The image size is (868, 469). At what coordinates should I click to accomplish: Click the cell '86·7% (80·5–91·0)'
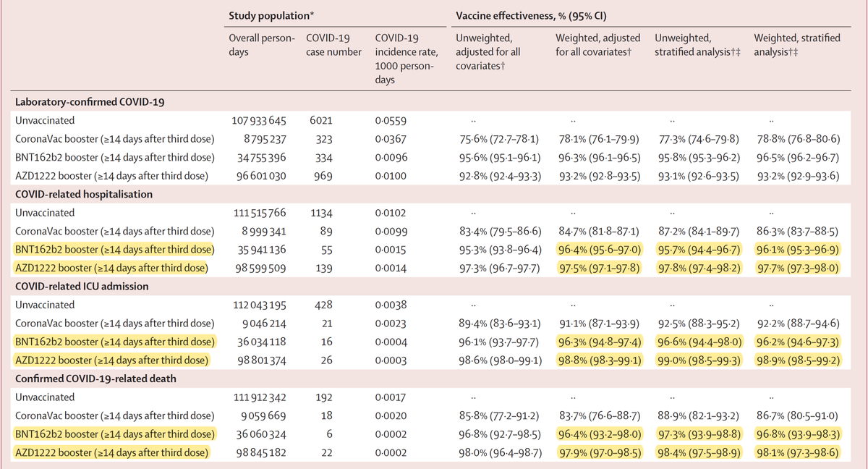click(x=798, y=415)
